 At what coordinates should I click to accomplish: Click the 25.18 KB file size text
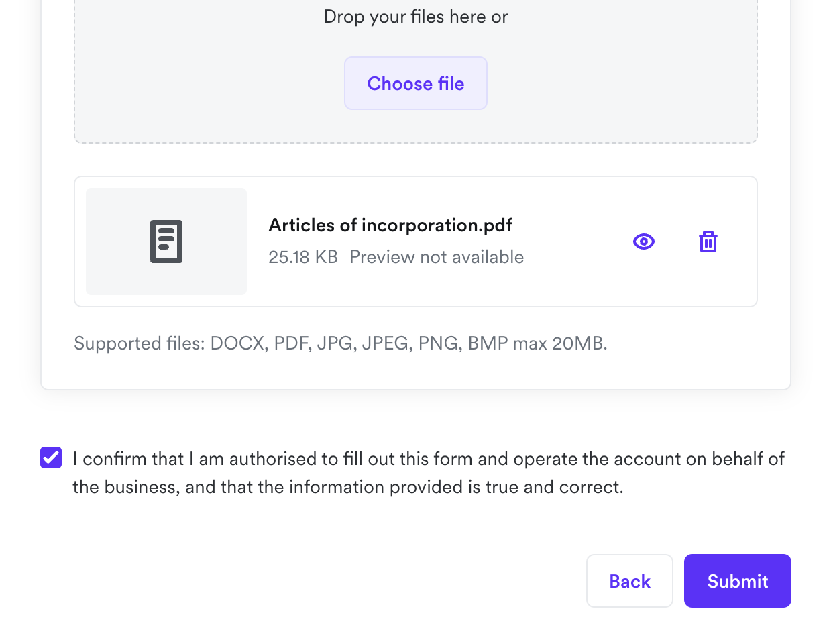tap(303, 257)
